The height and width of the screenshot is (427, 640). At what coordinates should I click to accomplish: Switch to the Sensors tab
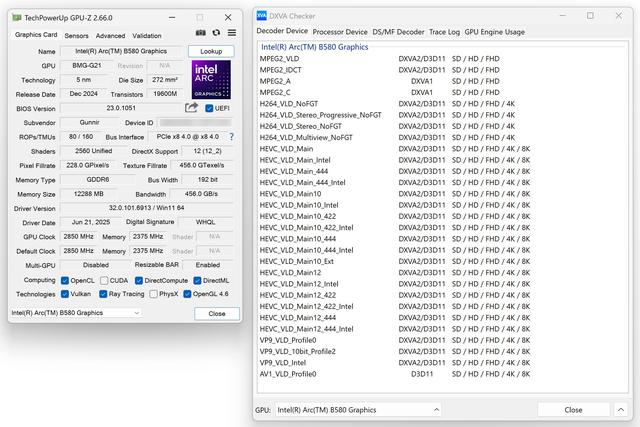pyautogui.click(x=76, y=36)
